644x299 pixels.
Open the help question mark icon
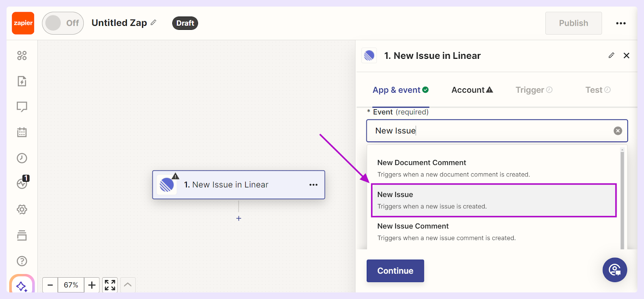(x=22, y=261)
